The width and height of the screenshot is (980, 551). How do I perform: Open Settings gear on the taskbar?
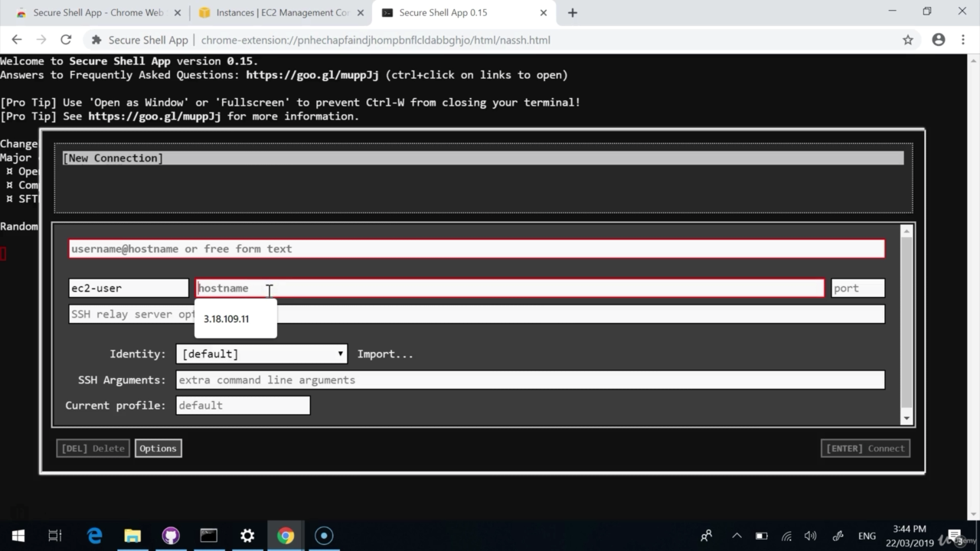click(x=247, y=536)
